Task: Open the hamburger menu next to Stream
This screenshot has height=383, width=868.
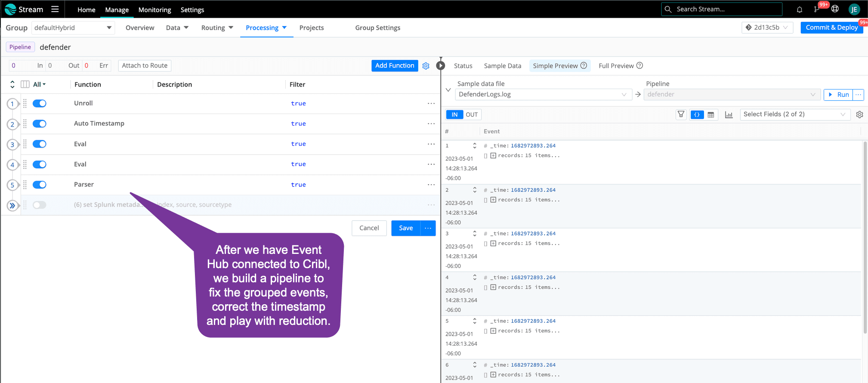Action: point(55,9)
